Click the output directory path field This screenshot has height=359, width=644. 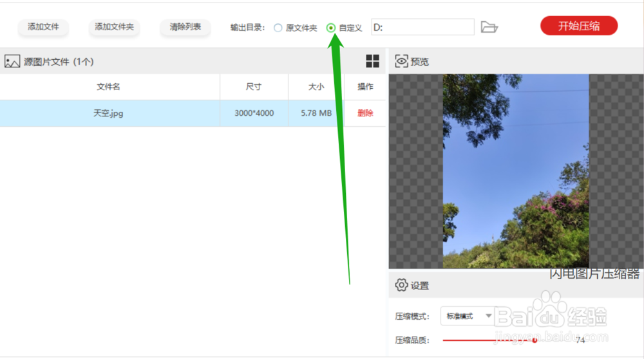tap(422, 27)
